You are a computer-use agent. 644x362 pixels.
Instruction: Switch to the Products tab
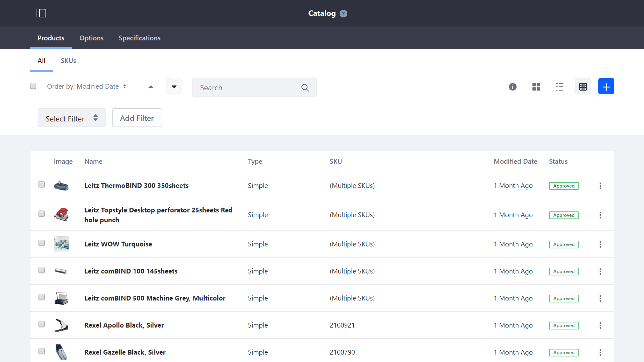pos(51,38)
